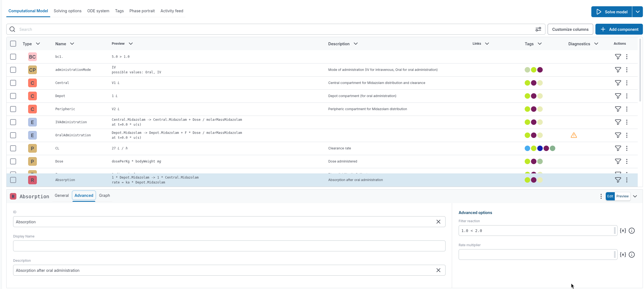644x289 pixels.
Task: Open kebab menu for IVAdministration row
Action: tap(627, 122)
